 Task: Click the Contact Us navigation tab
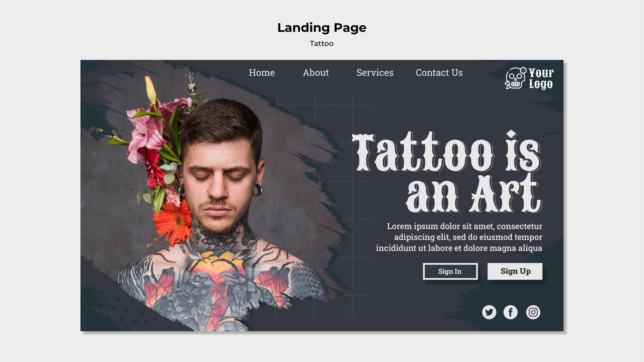(x=439, y=72)
